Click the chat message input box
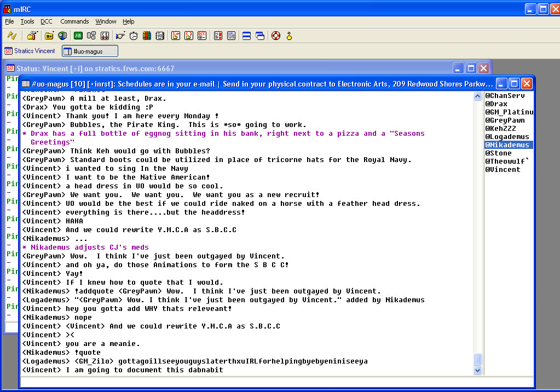 click(276, 382)
